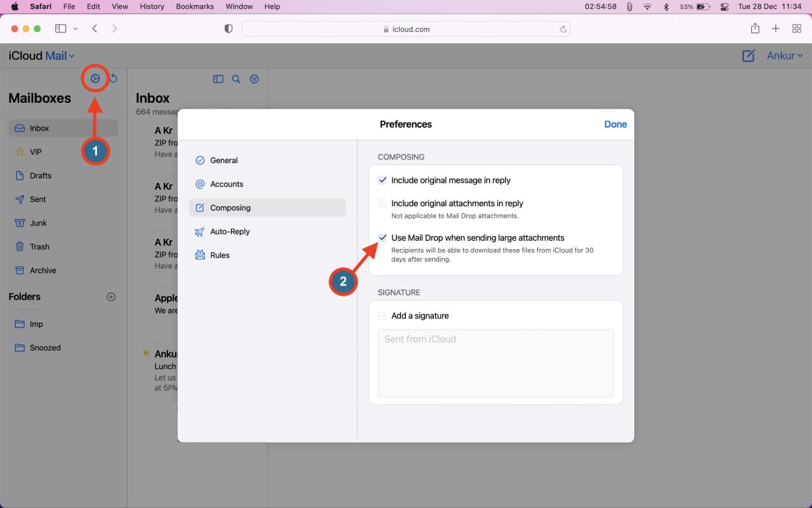Click the paperclip menu bar icon
Screen dimensions: 812x508
(629, 6)
